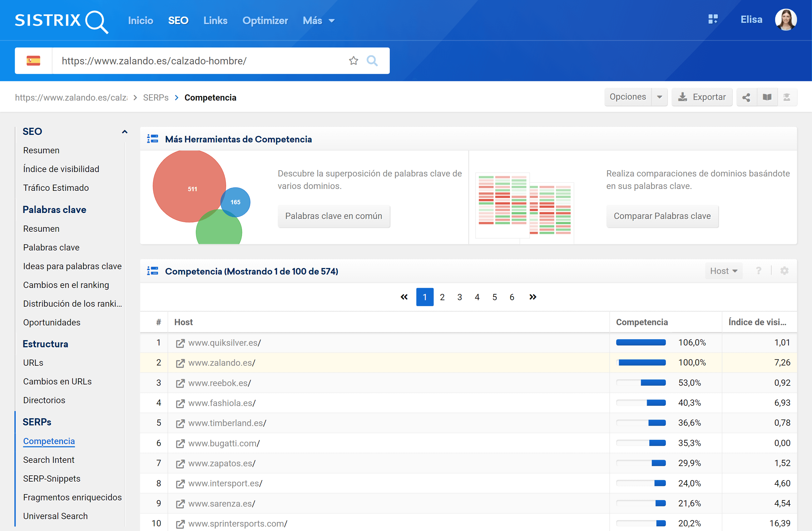812x531 pixels.
Task: Click the greyed user icon beside book
Action: (x=787, y=97)
